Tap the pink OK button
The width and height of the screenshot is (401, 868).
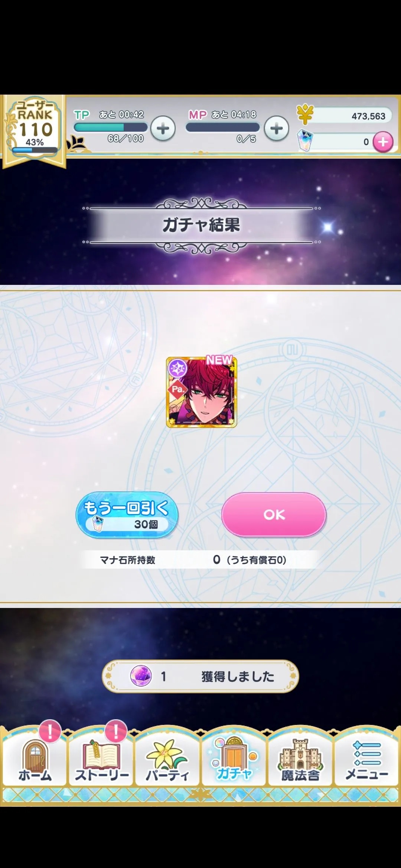pyautogui.click(x=274, y=514)
